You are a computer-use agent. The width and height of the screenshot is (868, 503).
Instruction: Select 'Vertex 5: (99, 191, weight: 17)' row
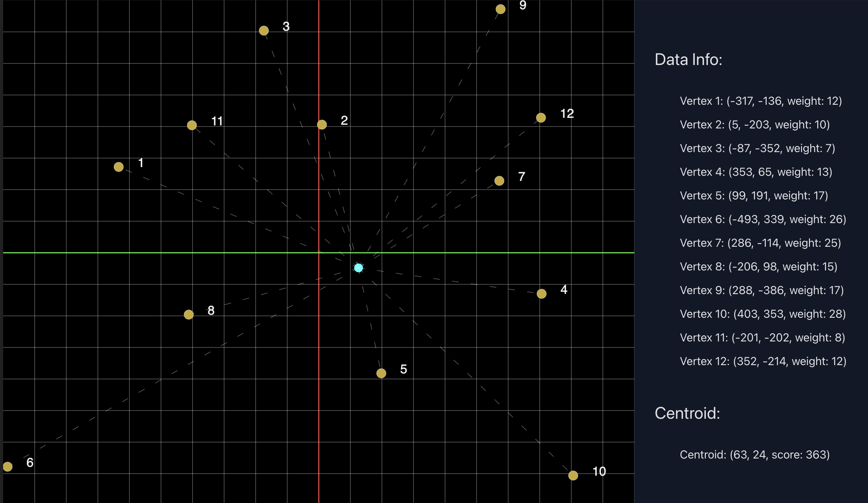[x=754, y=196]
